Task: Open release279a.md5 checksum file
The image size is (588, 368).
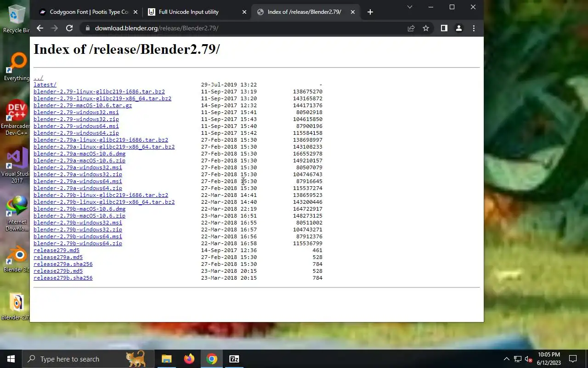Action: click(x=58, y=257)
